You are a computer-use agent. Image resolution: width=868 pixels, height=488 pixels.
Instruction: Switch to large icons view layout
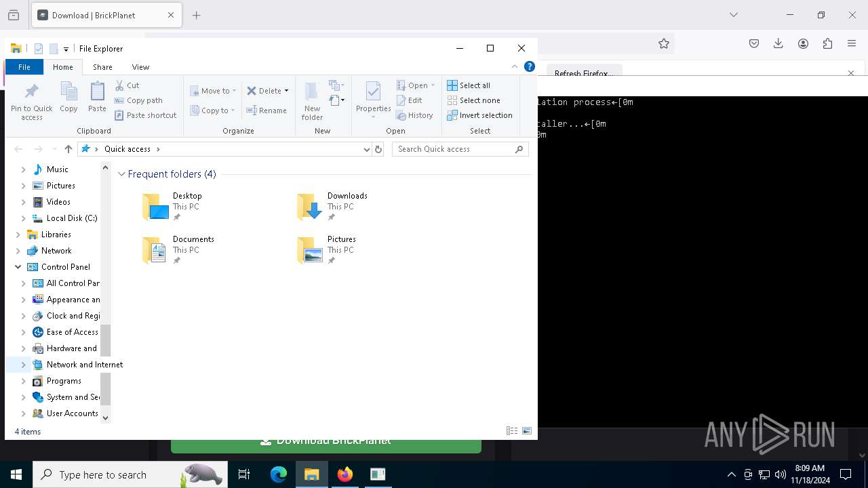point(527,431)
